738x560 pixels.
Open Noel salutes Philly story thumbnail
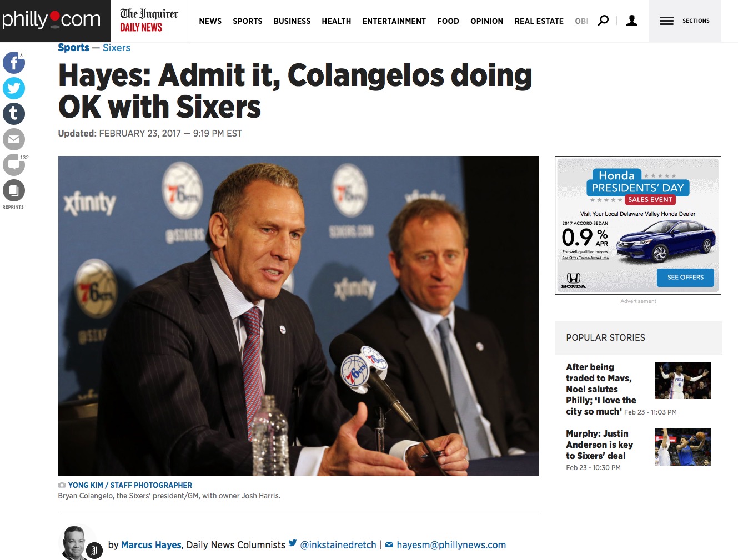click(683, 381)
